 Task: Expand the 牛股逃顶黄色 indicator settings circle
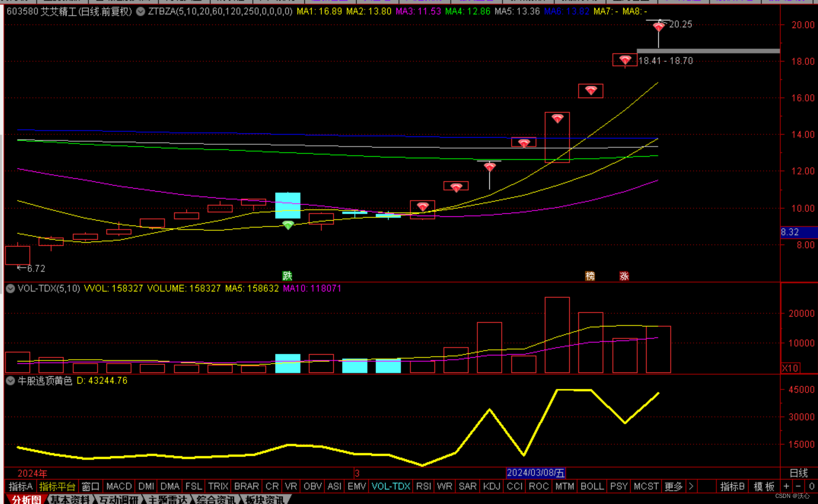click(10, 381)
